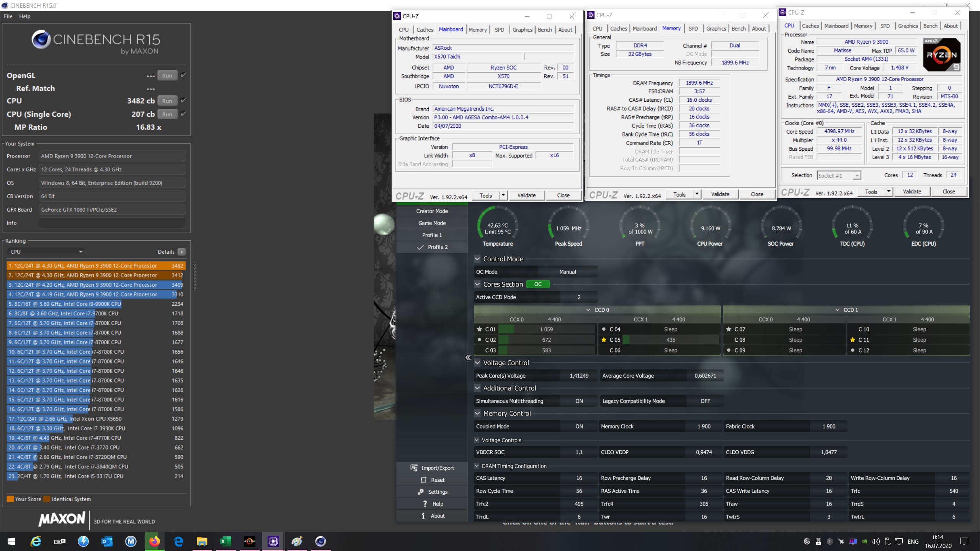980x551 pixels.
Task: Collapse Voltage Control section
Action: (x=477, y=363)
